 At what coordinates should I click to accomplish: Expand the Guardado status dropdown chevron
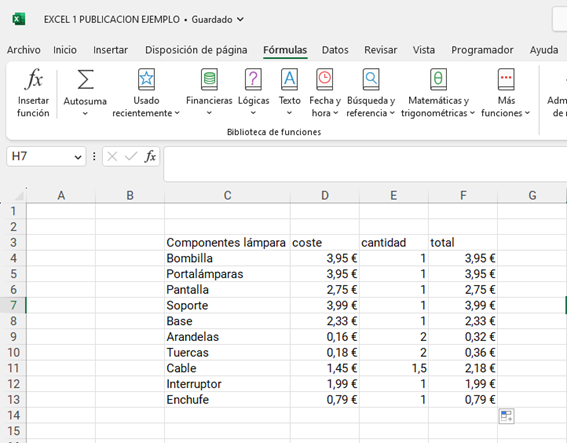240,19
